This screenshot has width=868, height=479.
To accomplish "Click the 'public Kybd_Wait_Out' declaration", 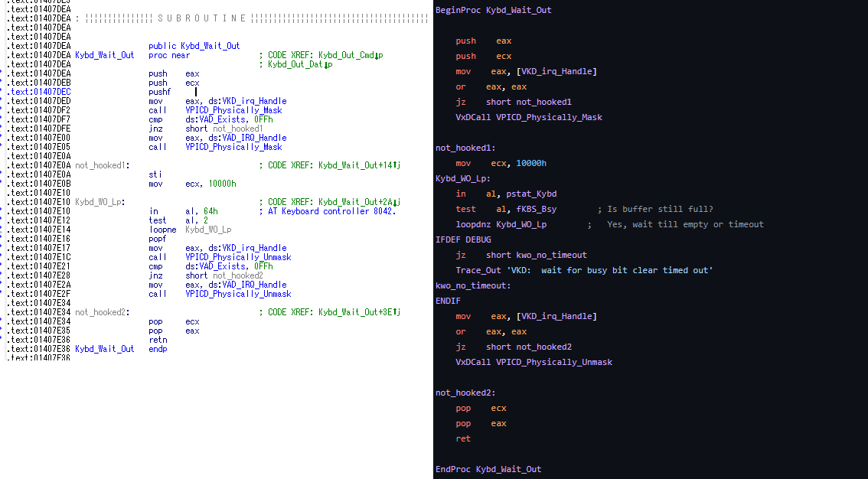I will [x=194, y=46].
